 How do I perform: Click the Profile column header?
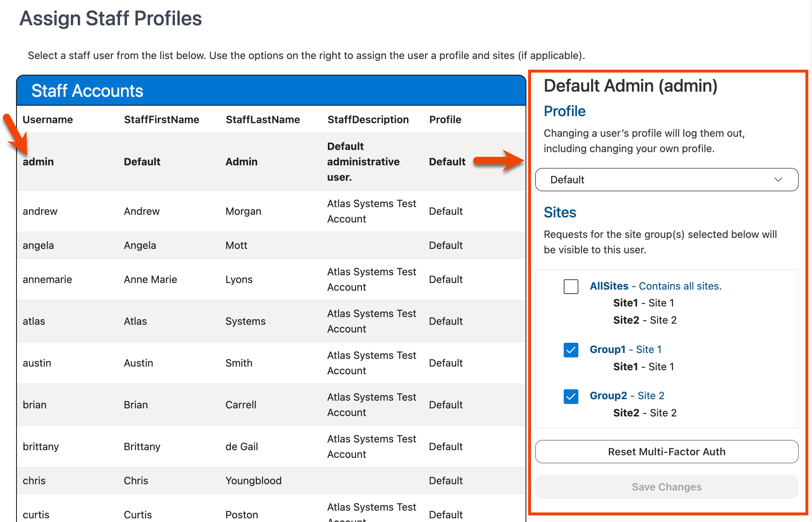(445, 119)
